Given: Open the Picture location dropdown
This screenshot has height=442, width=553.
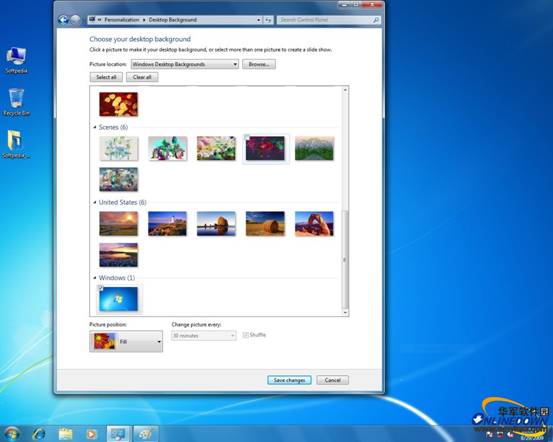Looking at the screenshot, I should (185, 64).
